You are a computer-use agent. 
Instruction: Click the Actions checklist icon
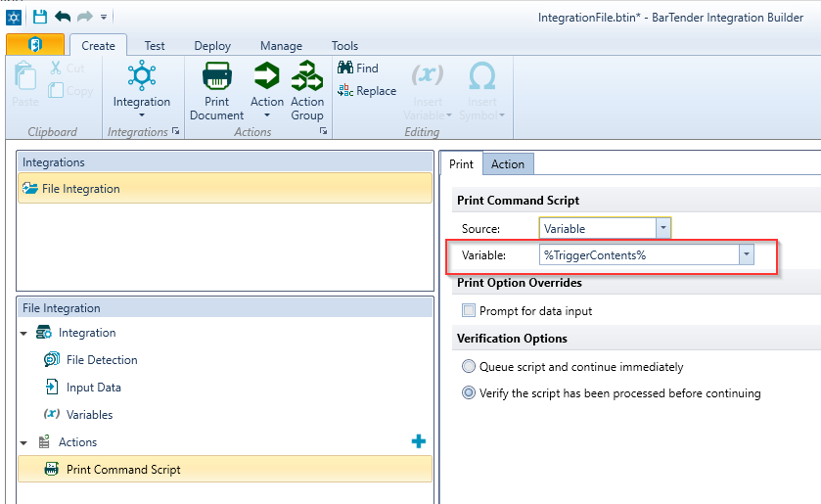44,441
